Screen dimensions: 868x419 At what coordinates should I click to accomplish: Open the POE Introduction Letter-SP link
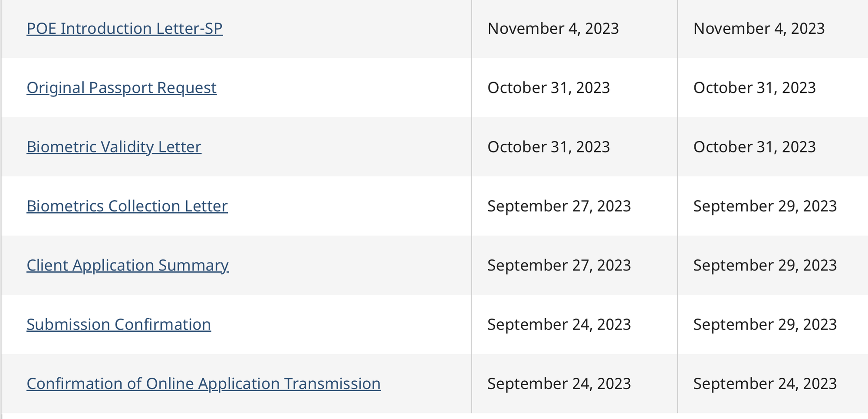pos(125,29)
